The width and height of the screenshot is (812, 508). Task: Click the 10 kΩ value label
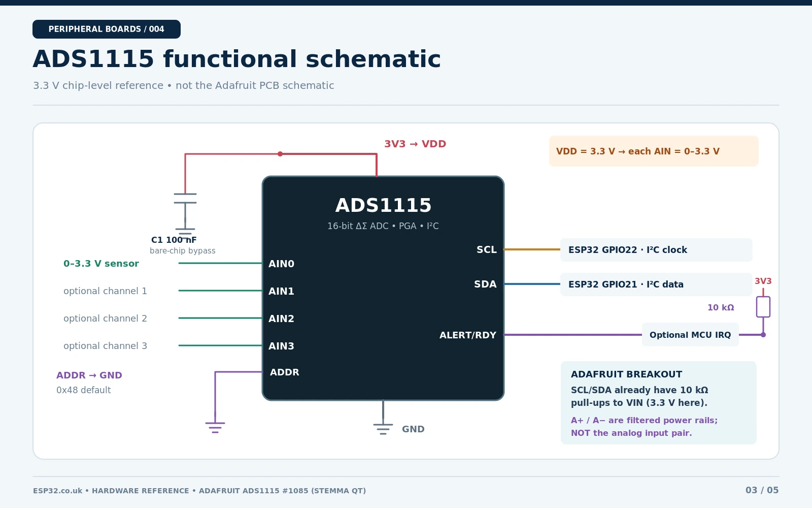point(721,307)
